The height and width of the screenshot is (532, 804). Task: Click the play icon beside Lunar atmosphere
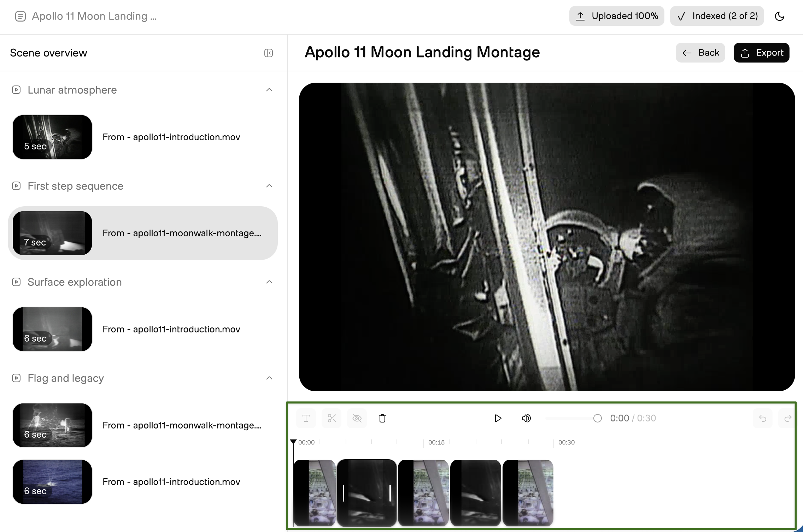click(x=16, y=90)
